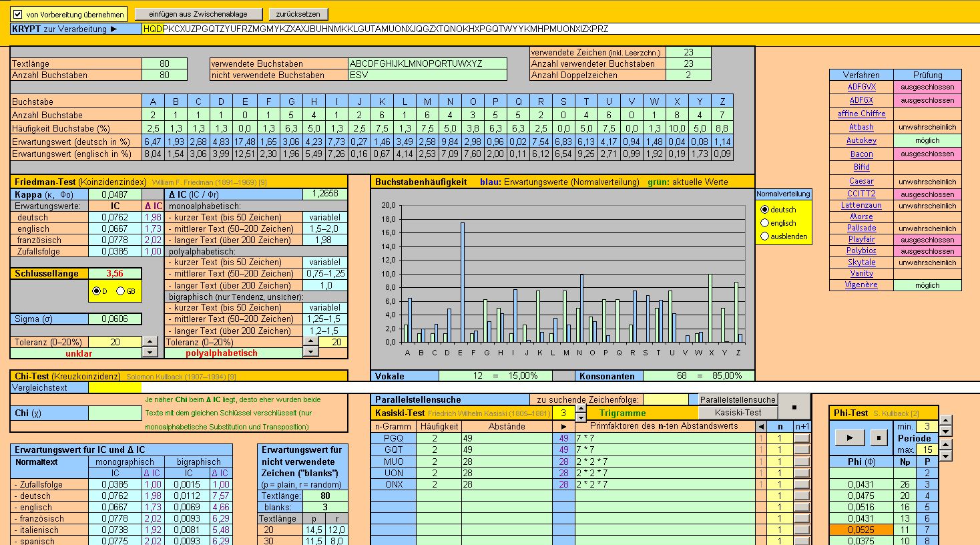Click the n+1 button in ONX row
The image size is (980, 545).
pyautogui.click(x=802, y=484)
